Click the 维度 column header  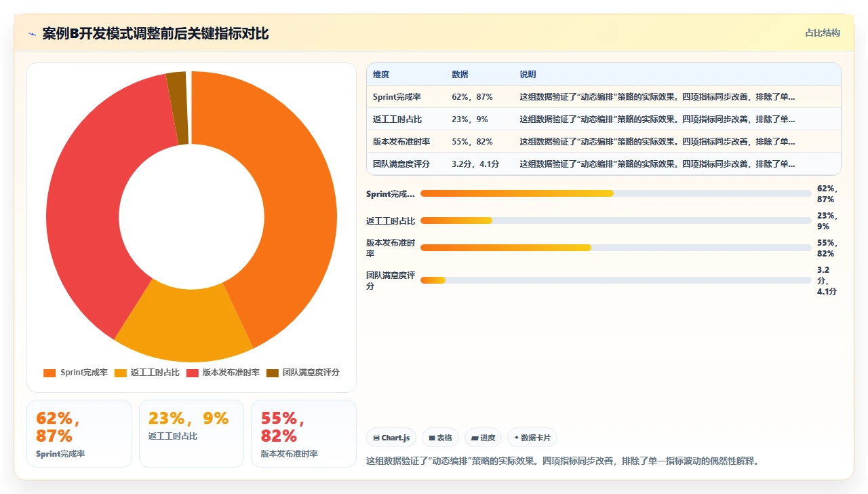click(x=381, y=75)
